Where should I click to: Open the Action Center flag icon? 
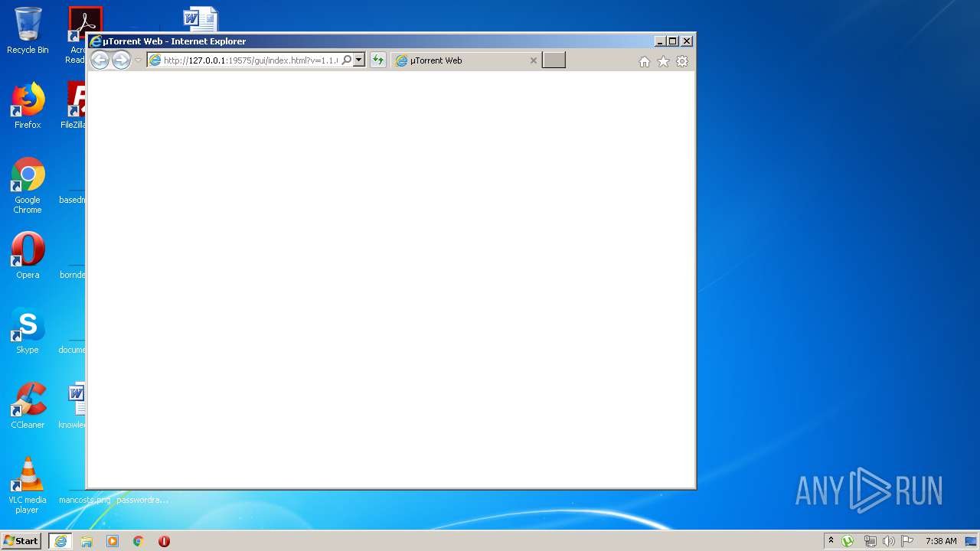click(x=907, y=541)
